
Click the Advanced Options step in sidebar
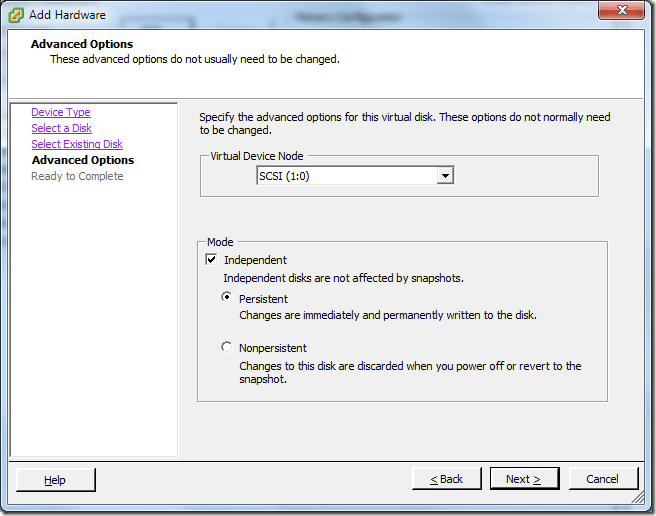tap(83, 160)
